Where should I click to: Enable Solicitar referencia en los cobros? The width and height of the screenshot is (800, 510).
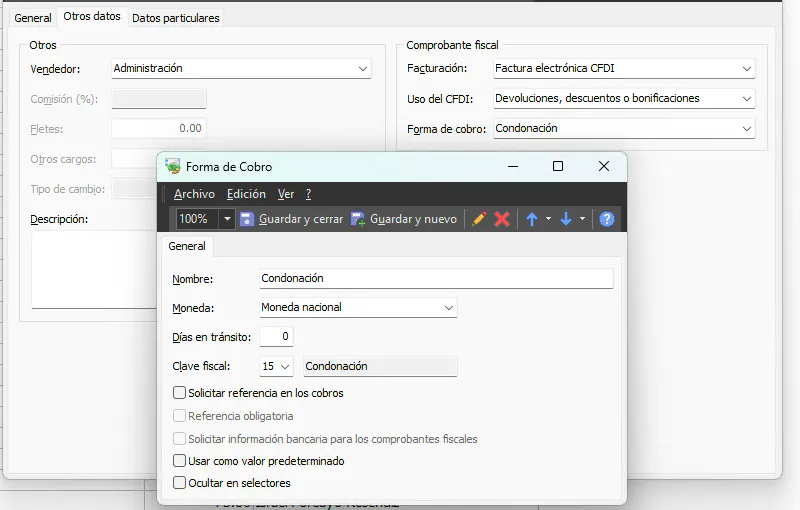point(180,393)
